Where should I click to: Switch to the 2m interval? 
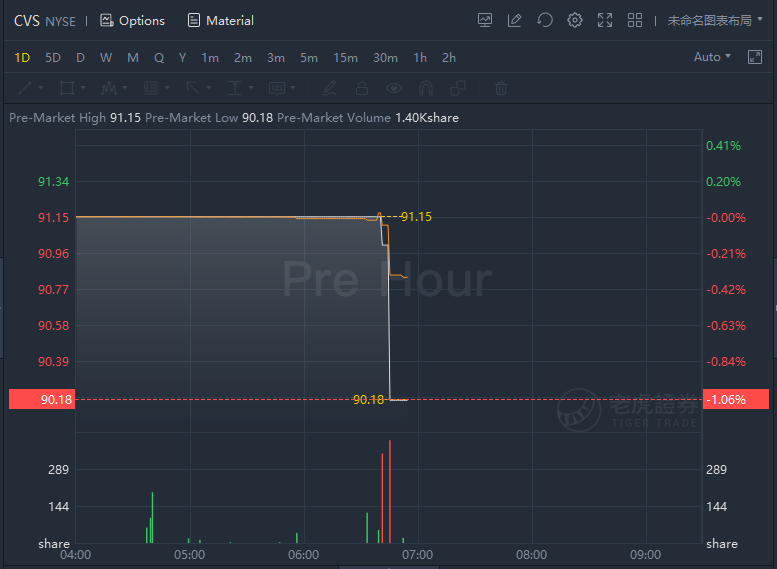[x=243, y=58]
